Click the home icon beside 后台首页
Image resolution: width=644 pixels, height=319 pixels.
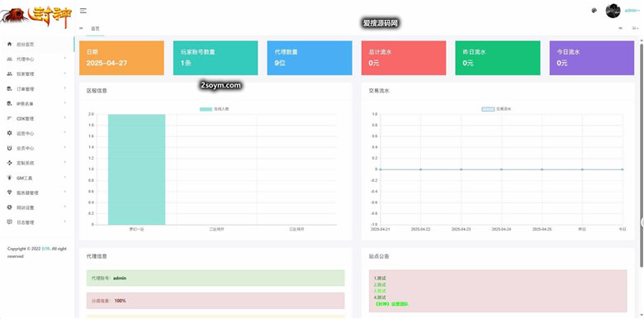click(x=9, y=44)
